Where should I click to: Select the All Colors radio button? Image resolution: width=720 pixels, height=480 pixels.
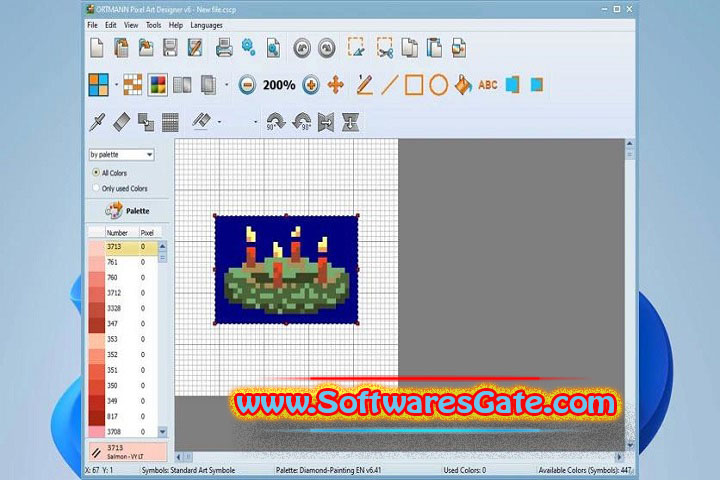pos(96,172)
